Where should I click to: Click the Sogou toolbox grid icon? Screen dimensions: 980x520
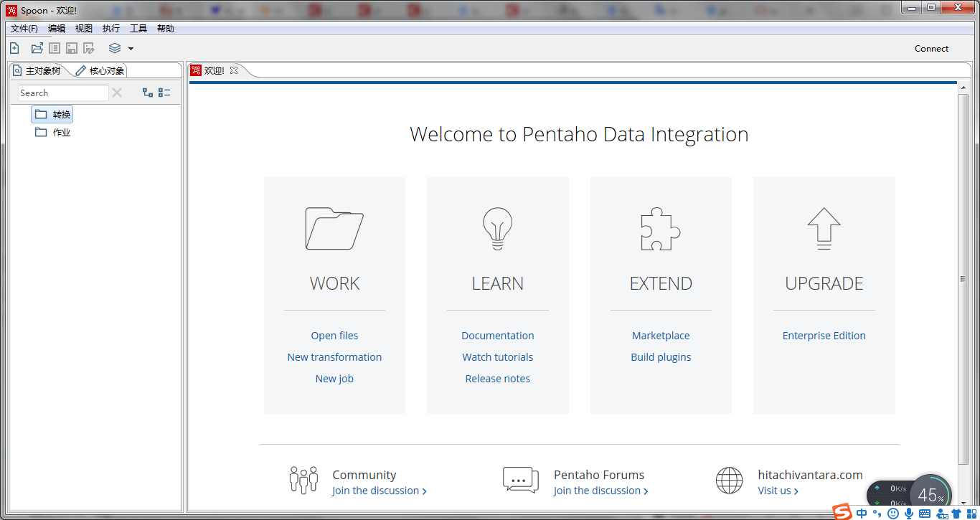coord(971,514)
